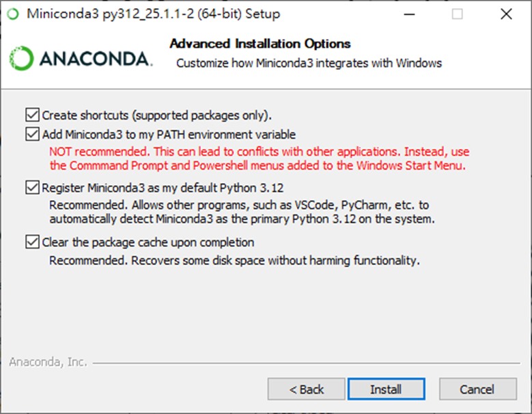Click the Advanced Installation Options heading
This screenshot has height=414, width=532.
pyautogui.click(x=260, y=44)
